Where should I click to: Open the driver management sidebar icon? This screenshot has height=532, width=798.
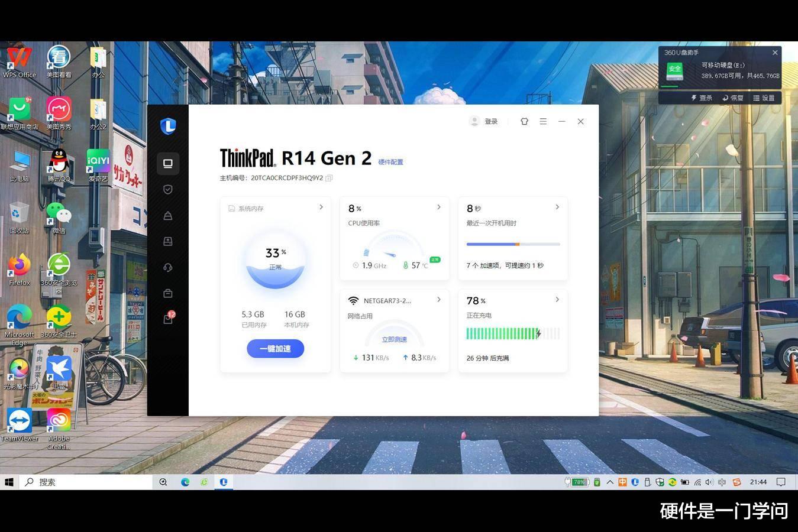pos(168,241)
